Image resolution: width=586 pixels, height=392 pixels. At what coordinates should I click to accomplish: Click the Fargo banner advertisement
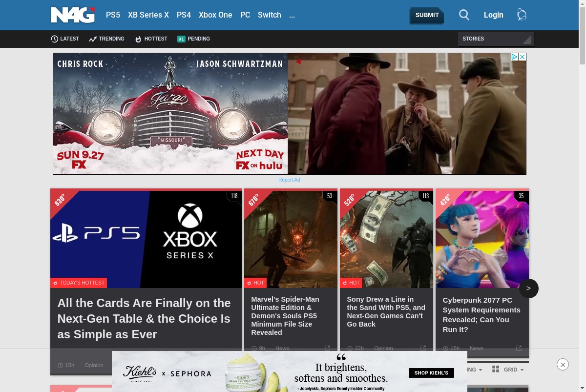pyautogui.click(x=290, y=114)
